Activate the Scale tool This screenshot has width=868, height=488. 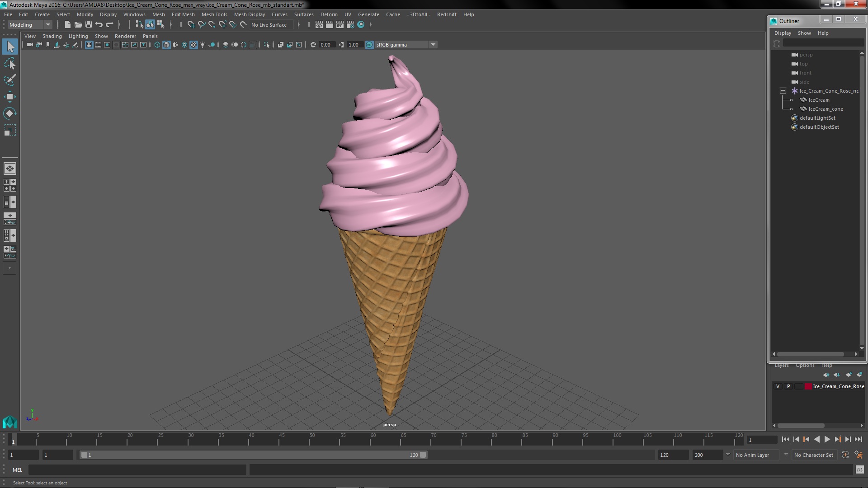[x=10, y=130]
